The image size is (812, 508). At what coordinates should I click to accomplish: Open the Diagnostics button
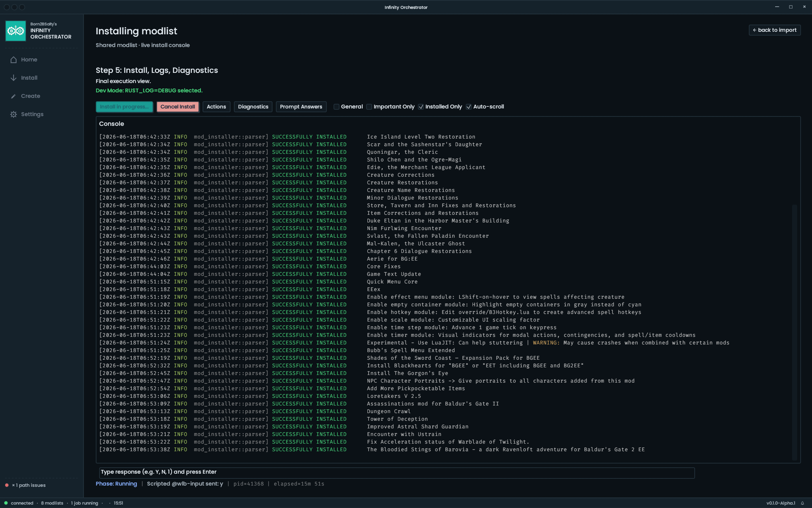(x=253, y=107)
